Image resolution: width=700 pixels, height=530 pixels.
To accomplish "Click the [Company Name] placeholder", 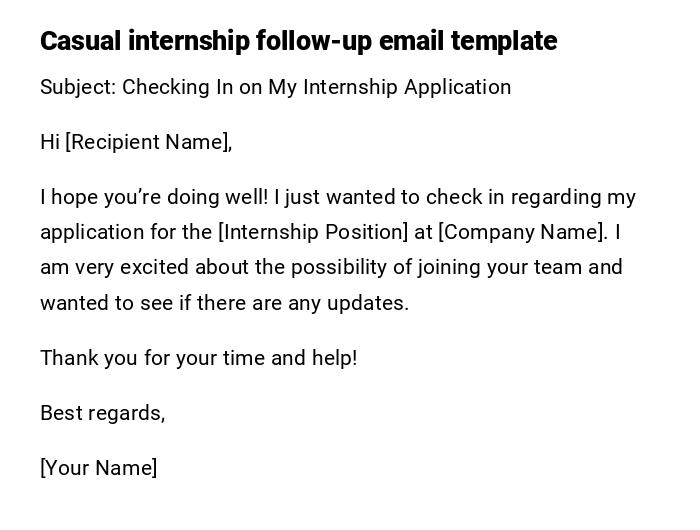I will [x=522, y=232].
